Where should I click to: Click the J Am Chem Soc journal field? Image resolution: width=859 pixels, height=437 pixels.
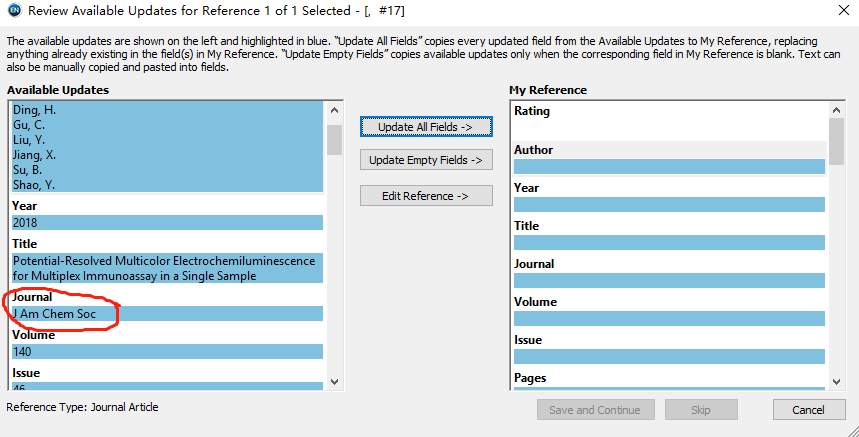point(167,314)
